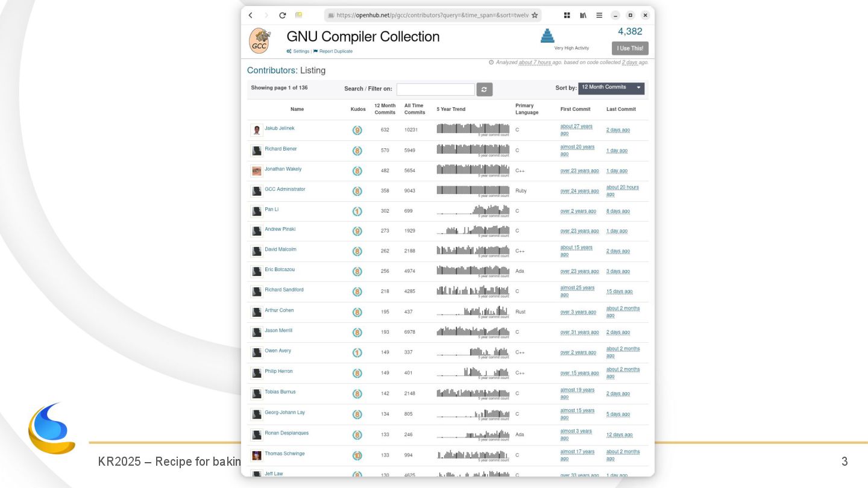Open Richard Sandiford's contributor page
The image size is (868, 488).
click(x=284, y=290)
